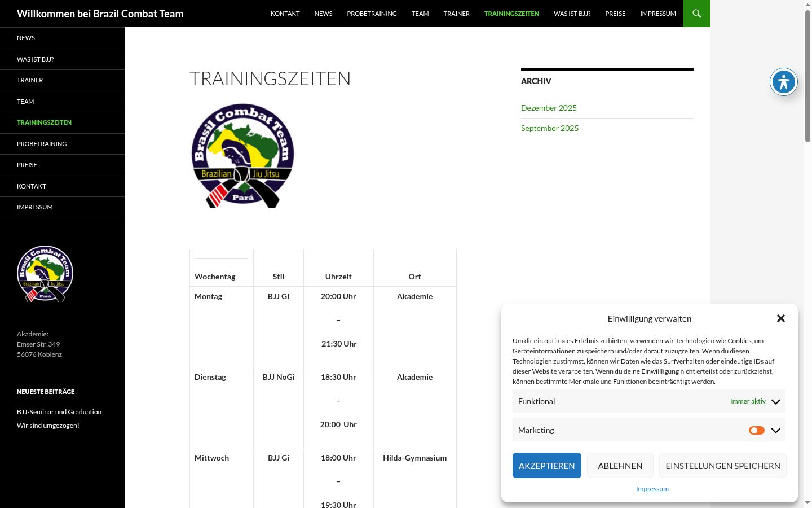Image resolution: width=812 pixels, height=508 pixels.
Task: Open NEWS in the top navigation
Action: 323,14
